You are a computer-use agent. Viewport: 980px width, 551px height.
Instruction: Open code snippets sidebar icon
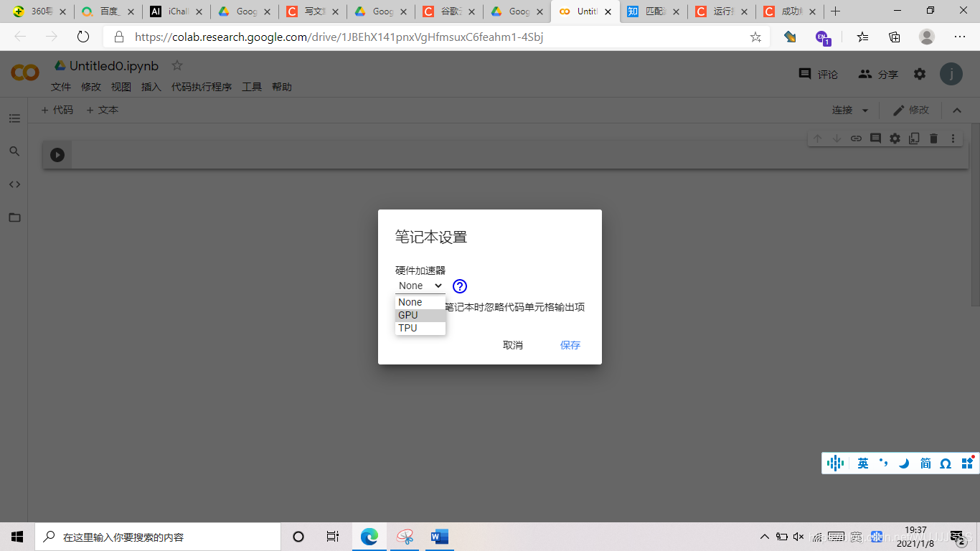[14, 184]
